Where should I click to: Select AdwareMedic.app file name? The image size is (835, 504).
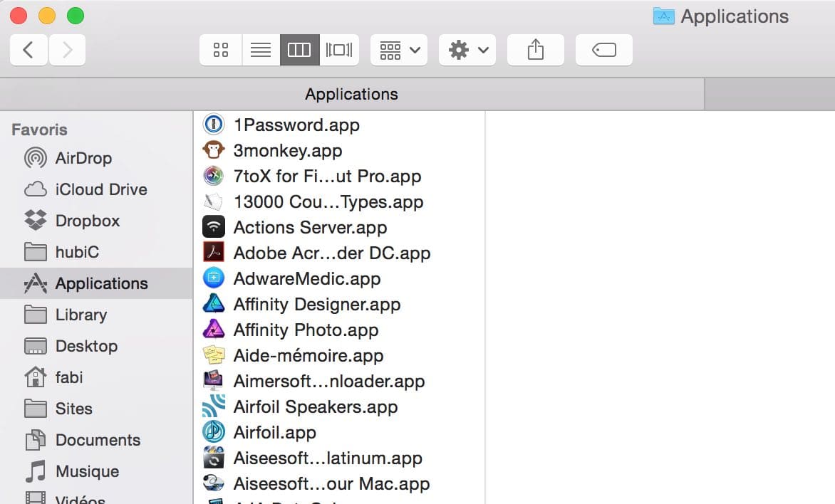[307, 278]
